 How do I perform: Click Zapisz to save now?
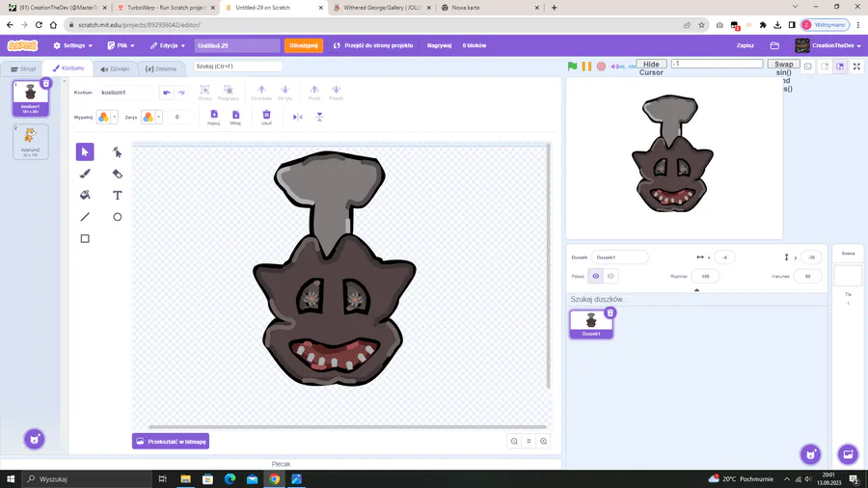[746, 45]
